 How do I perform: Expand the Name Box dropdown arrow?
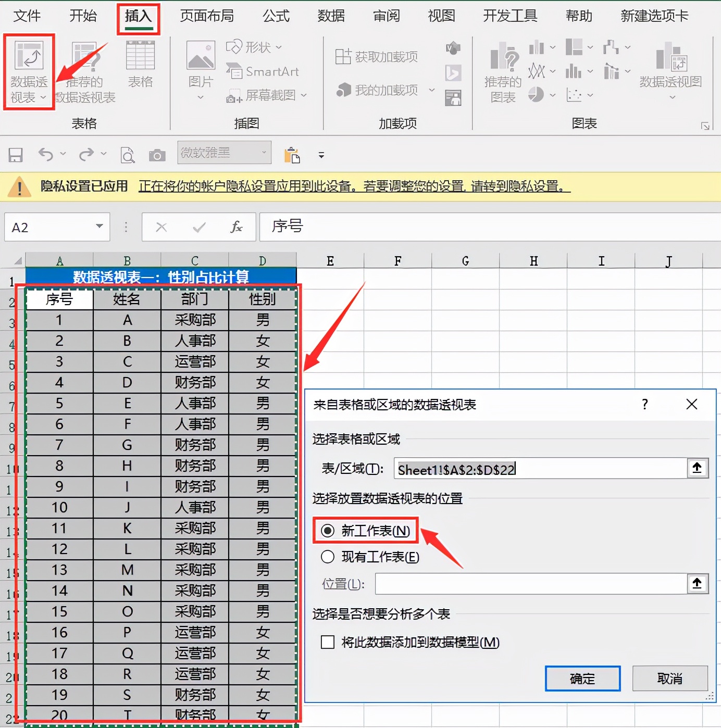coord(99,227)
